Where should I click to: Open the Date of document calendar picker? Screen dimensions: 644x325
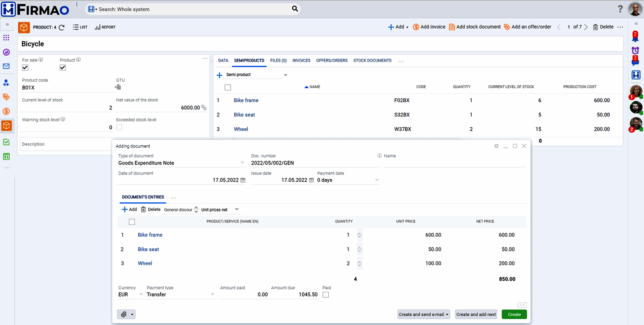[x=243, y=180]
